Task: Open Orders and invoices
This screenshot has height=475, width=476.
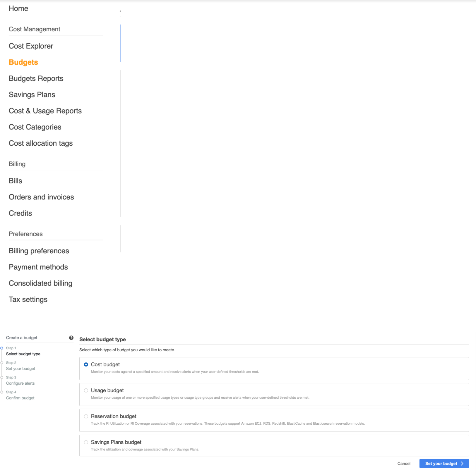Action: 41,197
